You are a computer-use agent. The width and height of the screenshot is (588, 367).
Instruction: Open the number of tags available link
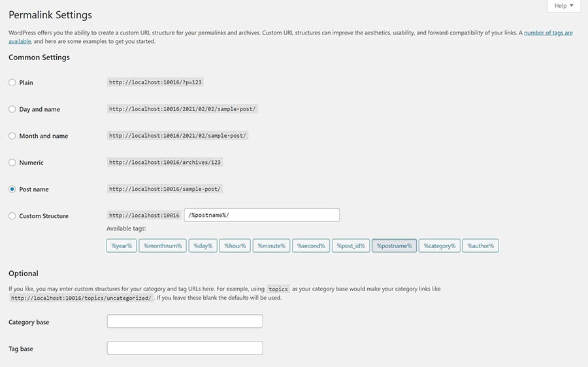(x=548, y=33)
